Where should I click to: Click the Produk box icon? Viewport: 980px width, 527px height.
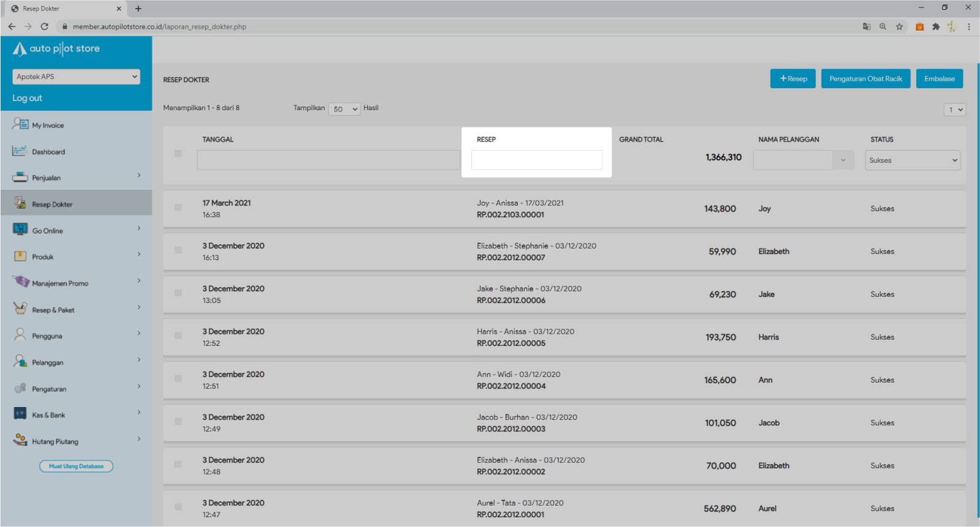[20, 256]
